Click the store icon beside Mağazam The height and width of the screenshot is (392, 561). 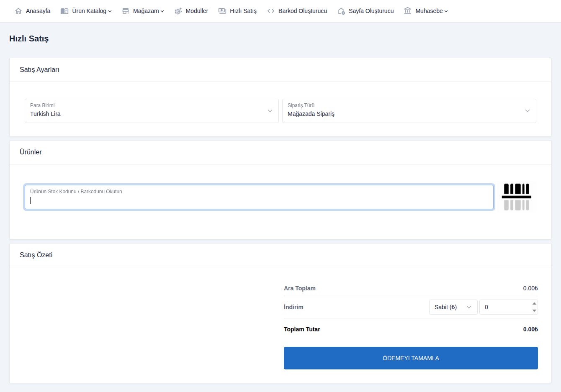(x=126, y=11)
